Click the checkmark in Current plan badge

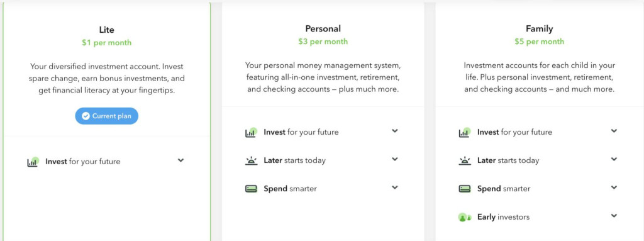tap(86, 116)
